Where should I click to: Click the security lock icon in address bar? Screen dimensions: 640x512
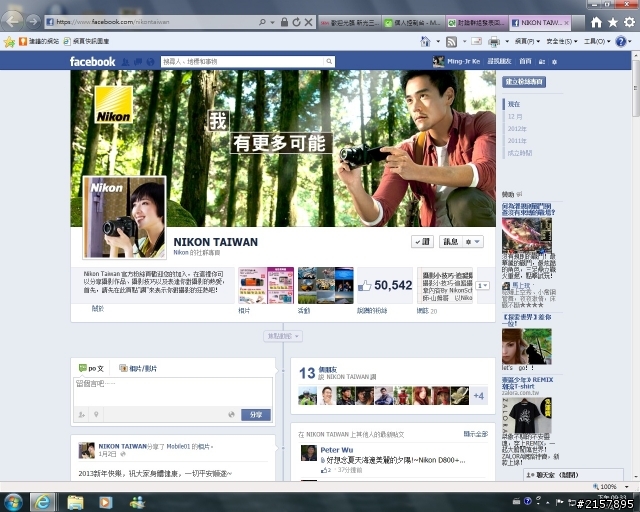284,22
